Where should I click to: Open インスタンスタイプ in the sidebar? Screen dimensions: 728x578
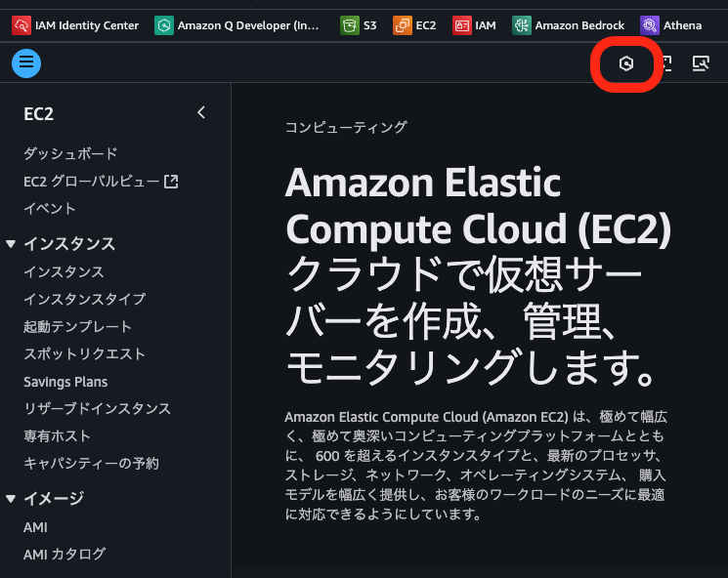(x=85, y=299)
